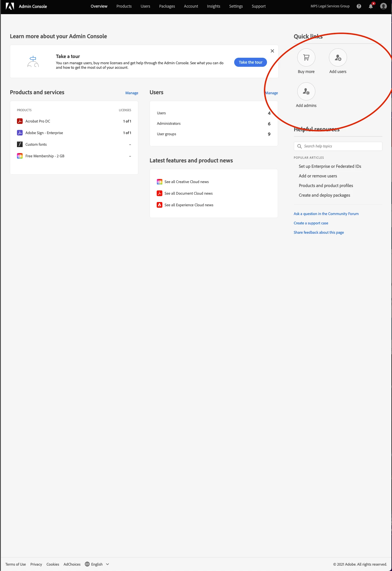
Task: Click the User groups count row
Action: click(x=214, y=134)
